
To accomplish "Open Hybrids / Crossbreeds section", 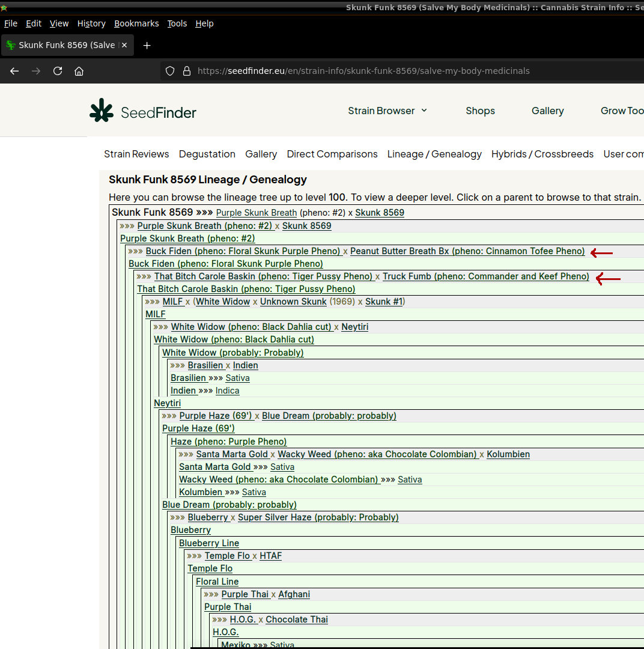I will (x=542, y=154).
